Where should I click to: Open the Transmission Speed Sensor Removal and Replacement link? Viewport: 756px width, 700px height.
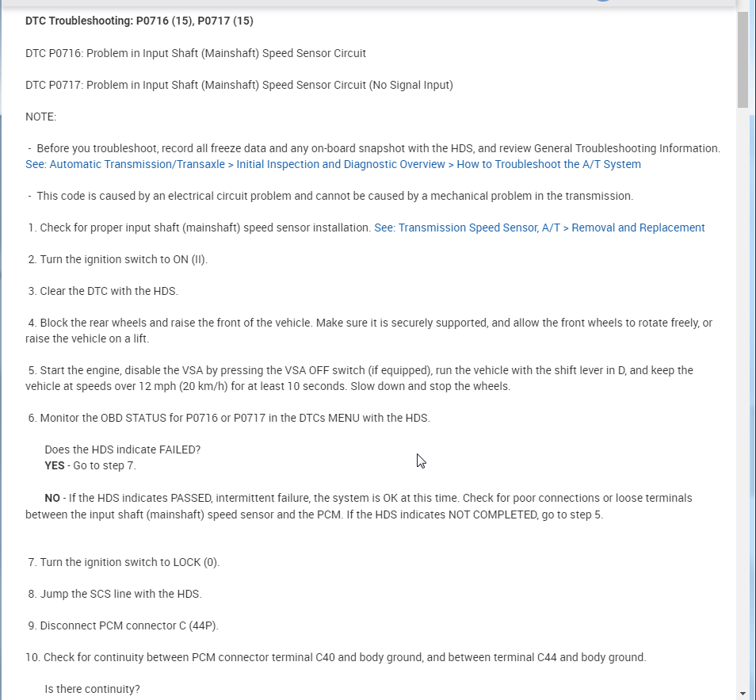tap(539, 228)
